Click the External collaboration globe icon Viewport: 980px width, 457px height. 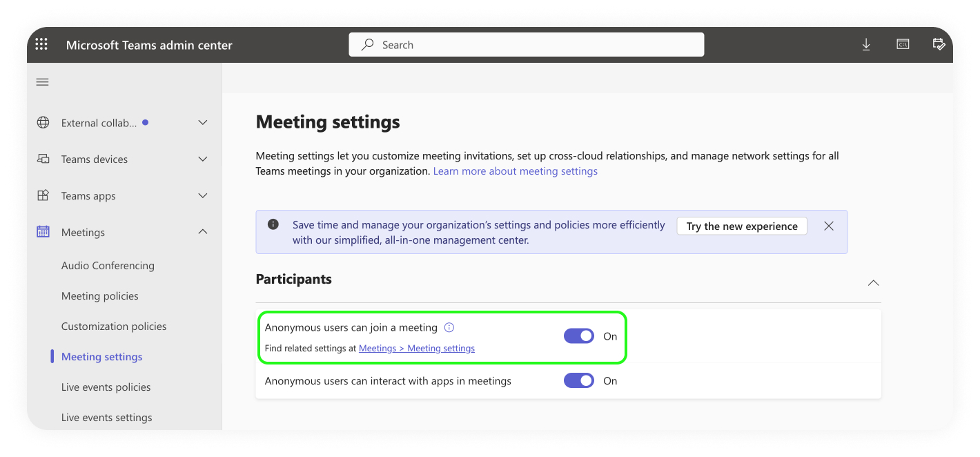tap(43, 122)
